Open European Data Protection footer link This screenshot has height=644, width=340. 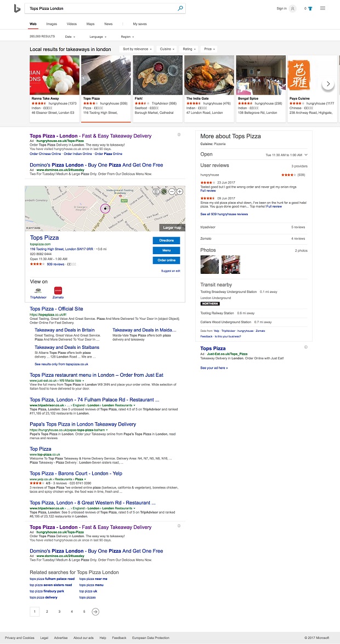[150, 638]
